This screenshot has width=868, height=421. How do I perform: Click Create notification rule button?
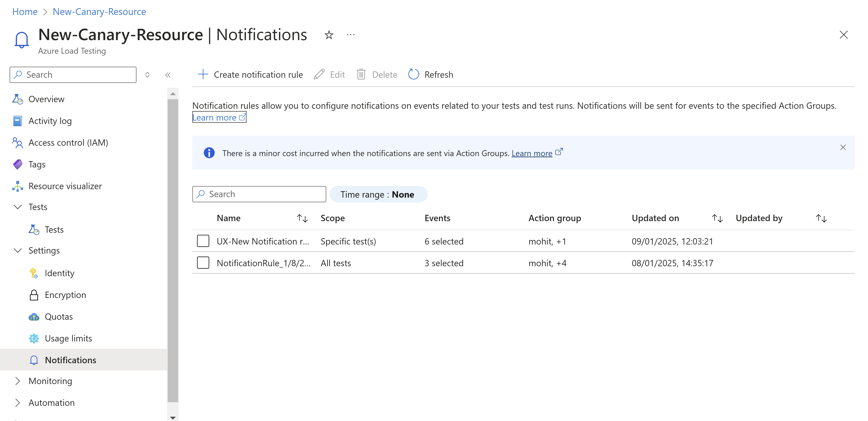click(x=250, y=75)
